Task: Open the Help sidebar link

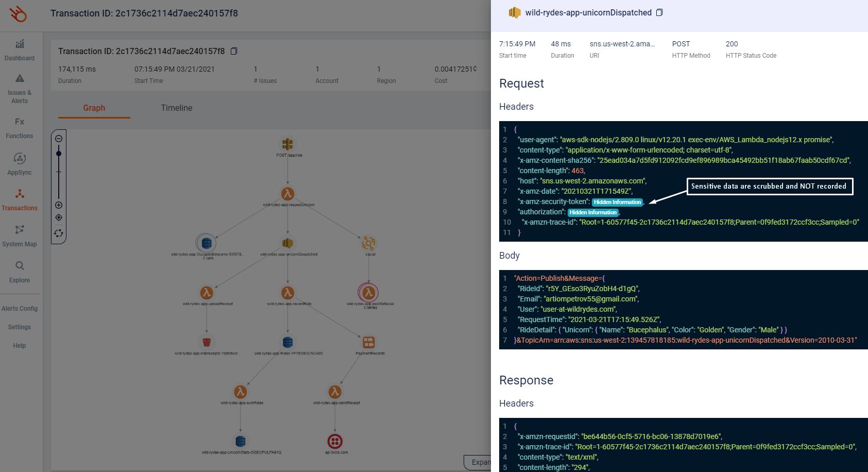Action: click(20, 346)
